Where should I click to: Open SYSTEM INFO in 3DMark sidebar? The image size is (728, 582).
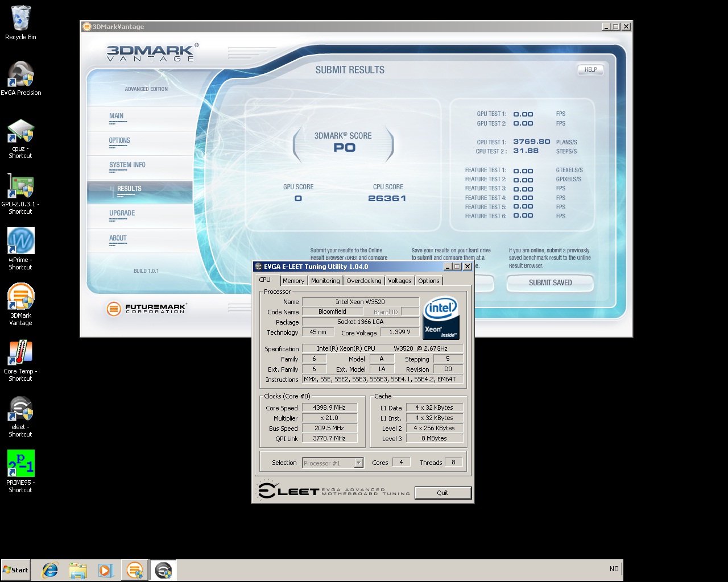coord(140,167)
